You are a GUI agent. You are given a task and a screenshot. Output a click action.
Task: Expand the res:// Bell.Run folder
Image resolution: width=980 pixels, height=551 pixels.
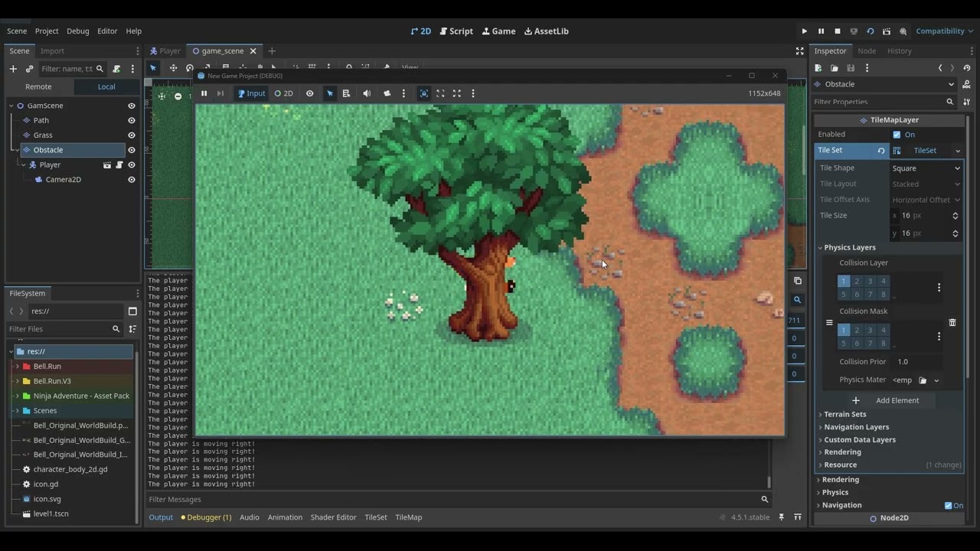[x=18, y=367]
